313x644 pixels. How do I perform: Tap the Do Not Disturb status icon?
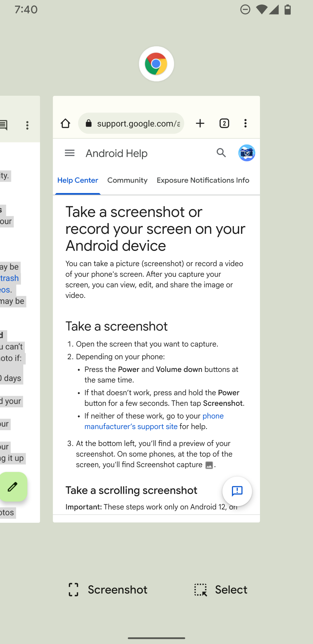[245, 10]
